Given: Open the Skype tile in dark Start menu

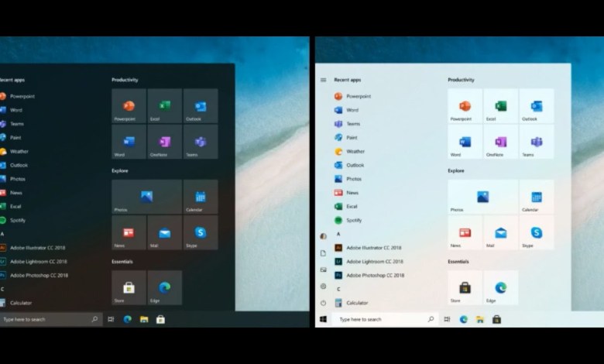Looking at the screenshot, I should [x=201, y=232].
